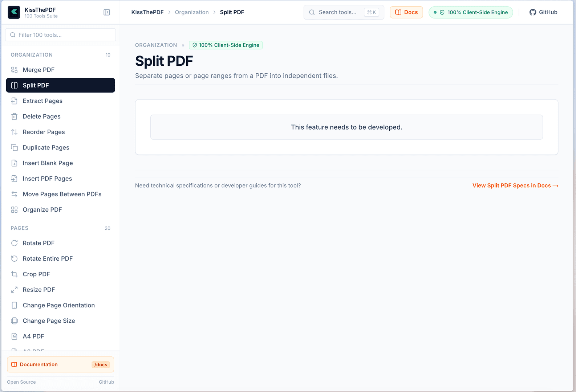Image resolution: width=576 pixels, height=392 pixels.
Task: Click the Organize PDF grid icon
Action: 14,210
